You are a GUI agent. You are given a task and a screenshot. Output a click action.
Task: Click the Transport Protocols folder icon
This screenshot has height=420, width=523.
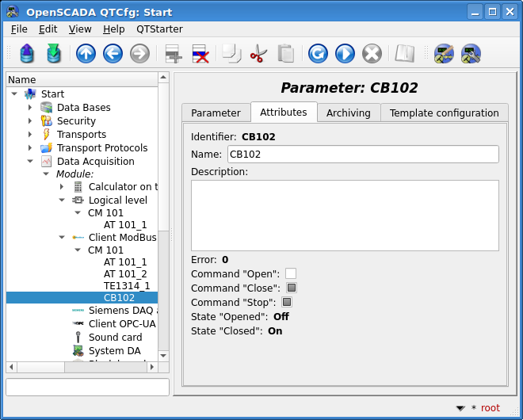click(x=47, y=147)
